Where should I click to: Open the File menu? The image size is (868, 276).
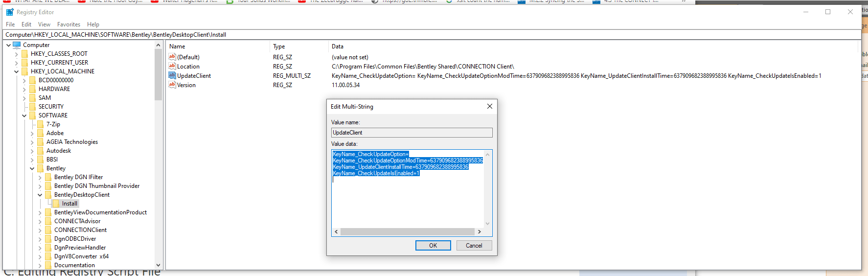[x=10, y=24]
